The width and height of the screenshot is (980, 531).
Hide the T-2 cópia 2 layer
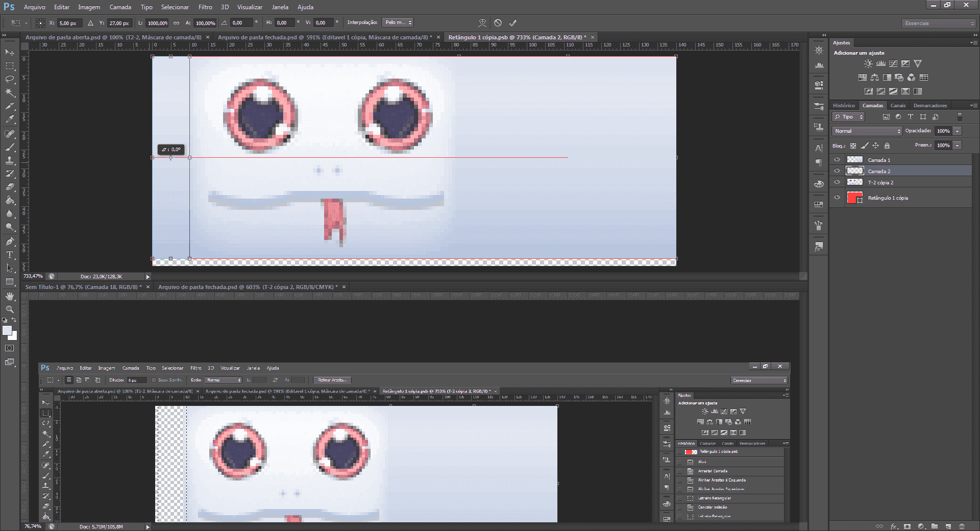tap(837, 182)
